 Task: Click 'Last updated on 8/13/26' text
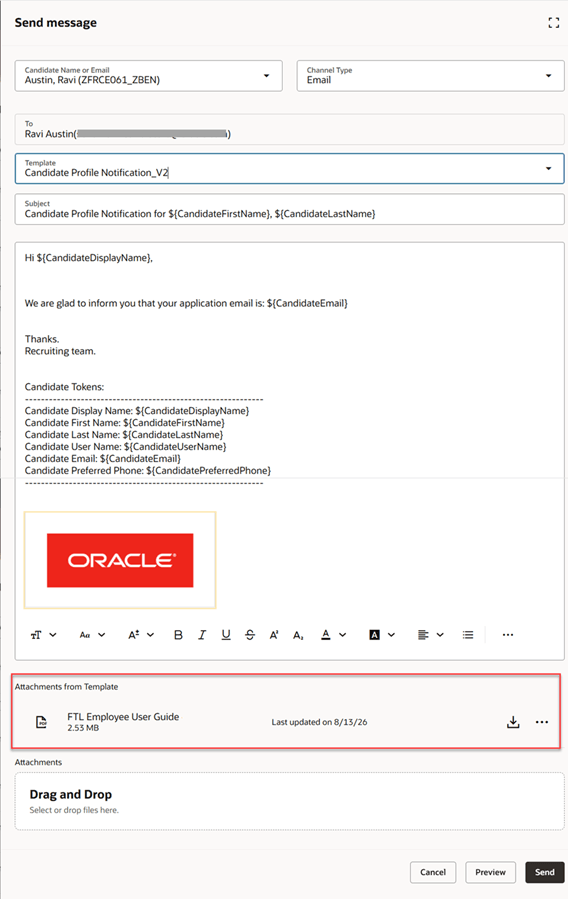click(x=319, y=722)
